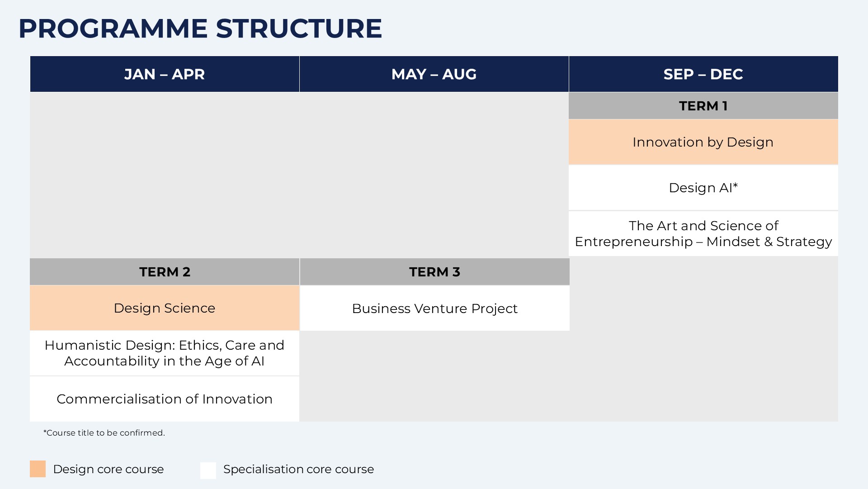The image size is (868, 489).
Task: Click the white Specialisation core course swatch
Action: tap(208, 470)
